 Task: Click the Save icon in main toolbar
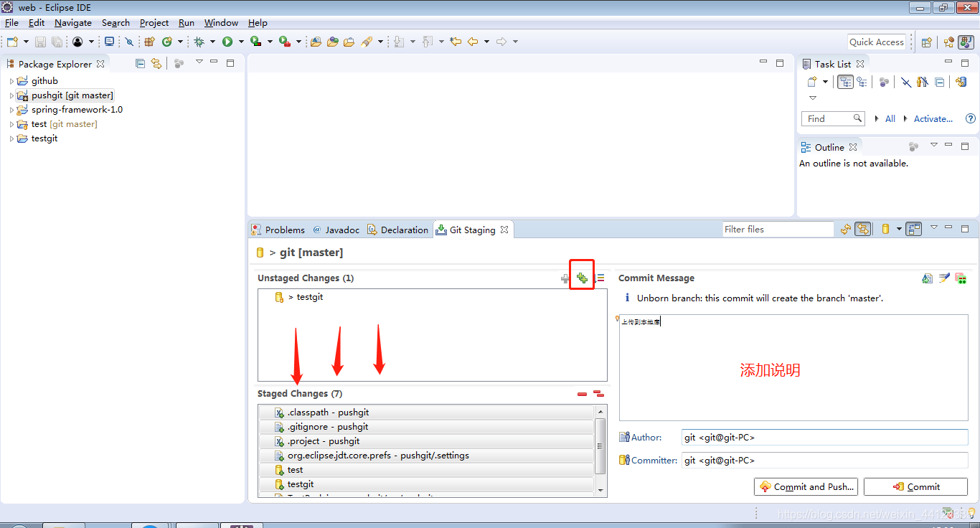[41, 42]
